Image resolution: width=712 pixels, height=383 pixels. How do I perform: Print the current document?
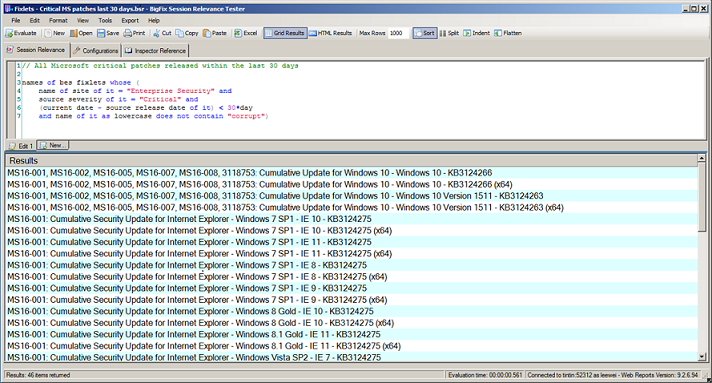(x=134, y=33)
